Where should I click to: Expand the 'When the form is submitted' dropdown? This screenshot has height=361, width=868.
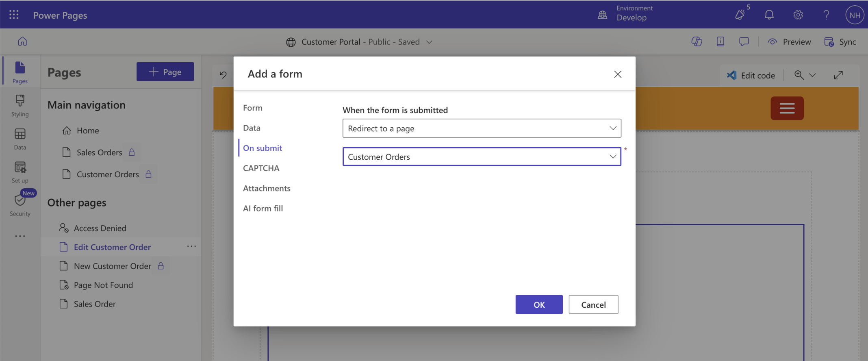pos(482,128)
